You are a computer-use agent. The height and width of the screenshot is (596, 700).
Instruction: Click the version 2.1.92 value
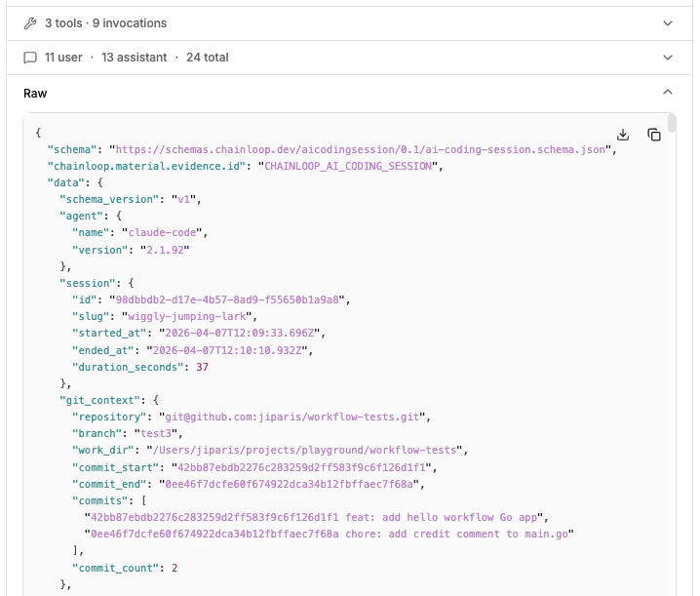(x=165, y=250)
